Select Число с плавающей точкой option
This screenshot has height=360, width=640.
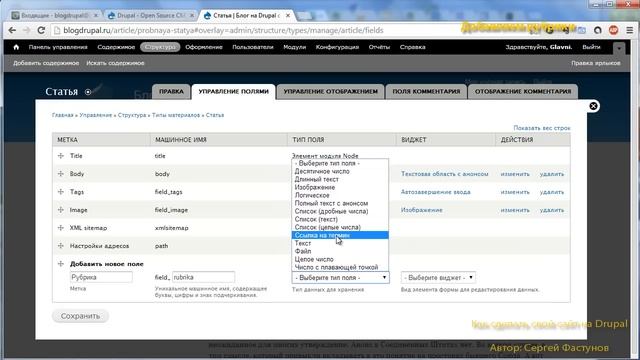340,267
